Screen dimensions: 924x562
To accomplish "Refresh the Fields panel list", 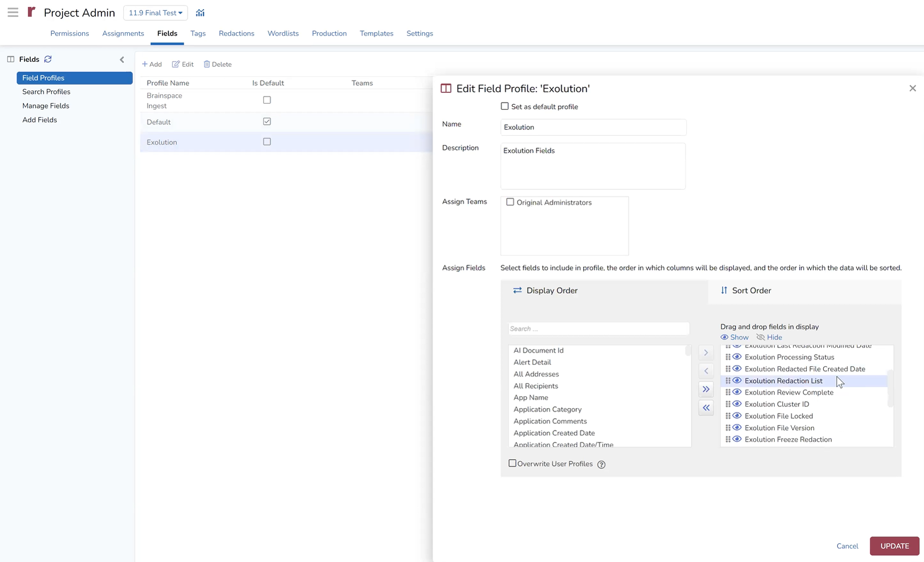I will coord(48,59).
